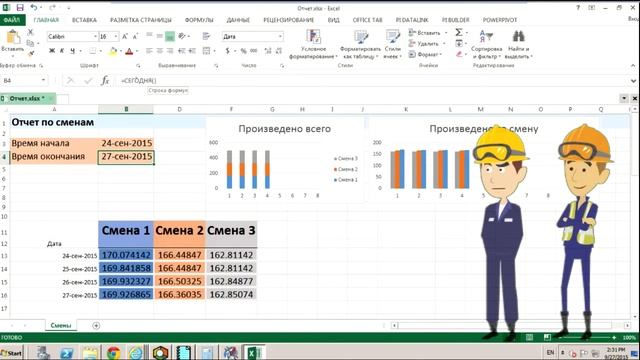Open Условное форматирование dropdown
This screenshot has width=640, height=360.
click(313, 44)
